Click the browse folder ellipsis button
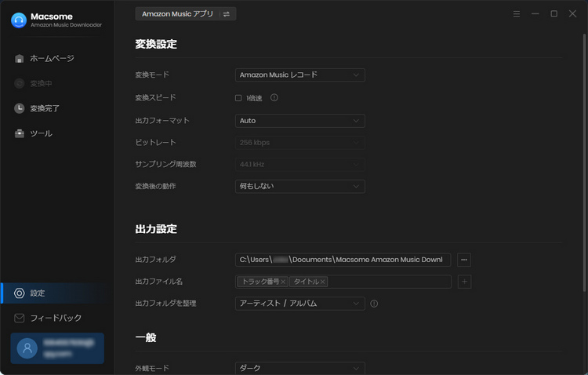The height and width of the screenshot is (375, 588). [464, 260]
